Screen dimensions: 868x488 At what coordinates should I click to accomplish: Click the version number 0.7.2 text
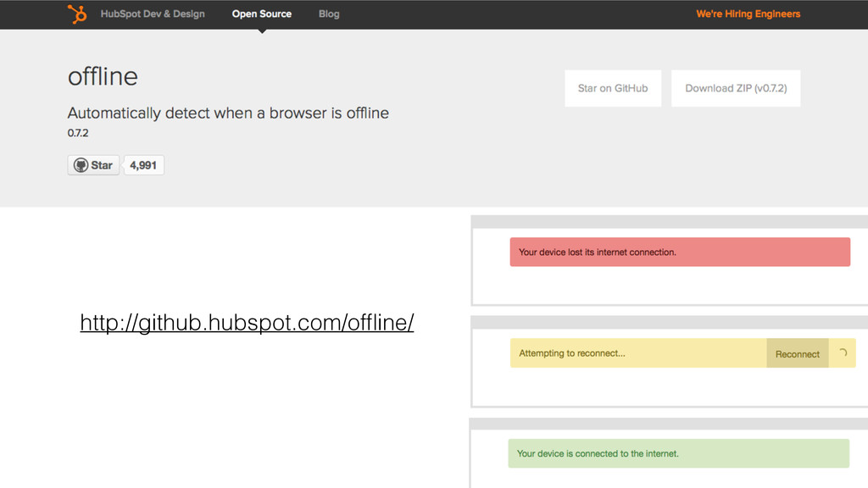(x=78, y=133)
